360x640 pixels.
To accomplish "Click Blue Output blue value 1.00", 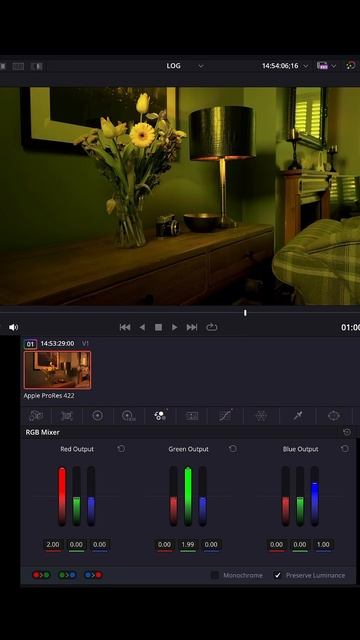I will [323, 544].
